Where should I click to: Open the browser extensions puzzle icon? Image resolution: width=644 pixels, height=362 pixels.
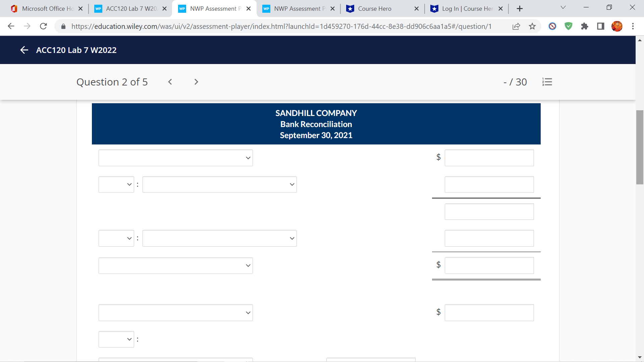click(x=585, y=26)
